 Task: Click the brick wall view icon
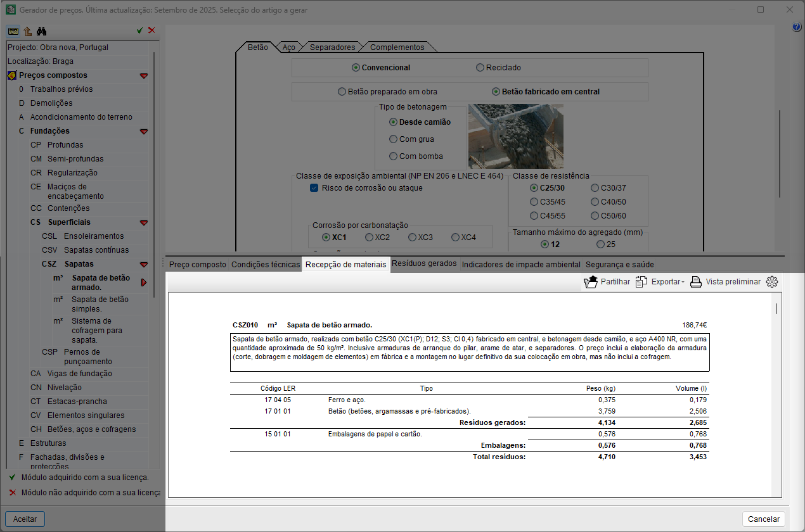(x=13, y=31)
